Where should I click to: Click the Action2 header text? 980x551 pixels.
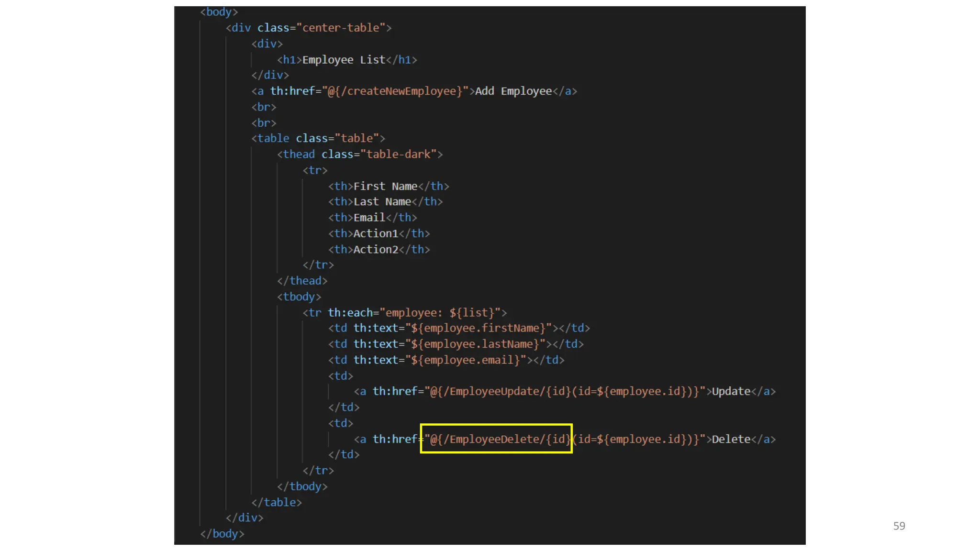tap(376, 250)
